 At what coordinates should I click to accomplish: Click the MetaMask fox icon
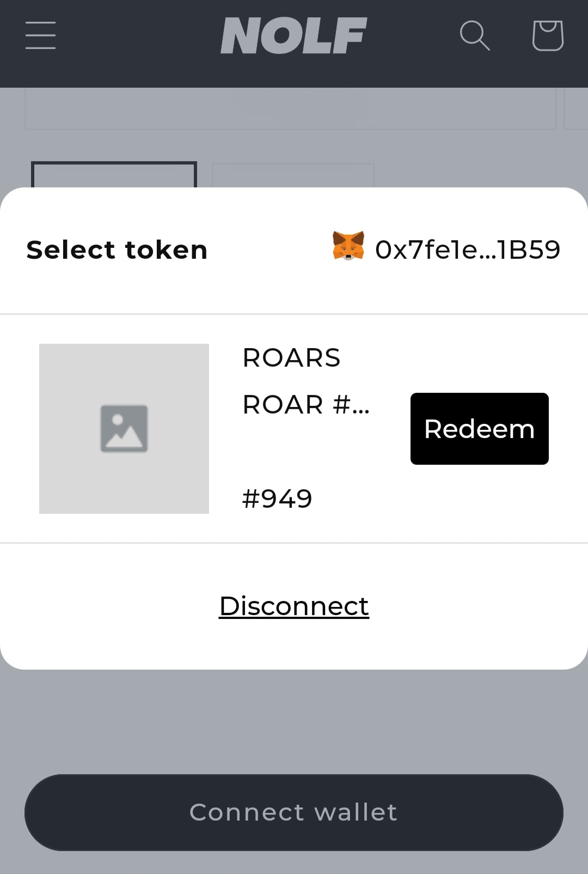pyautogui.click(x=348, y=246)
